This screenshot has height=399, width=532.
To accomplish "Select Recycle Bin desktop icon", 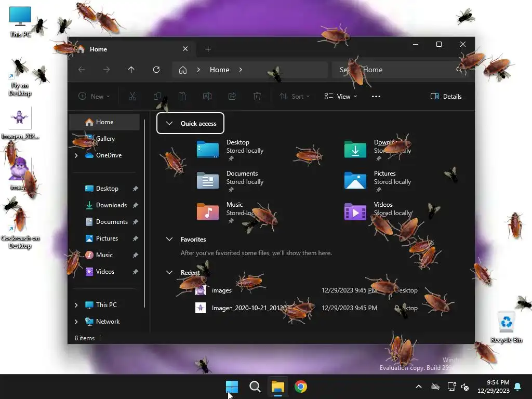I will (x=506, y=327).
